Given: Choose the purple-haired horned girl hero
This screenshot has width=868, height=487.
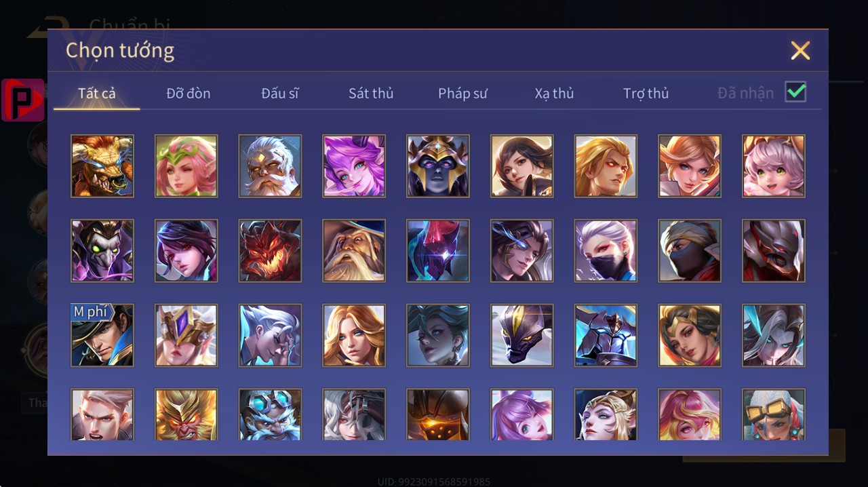Looking at the screenshot, I should (354, 166).
